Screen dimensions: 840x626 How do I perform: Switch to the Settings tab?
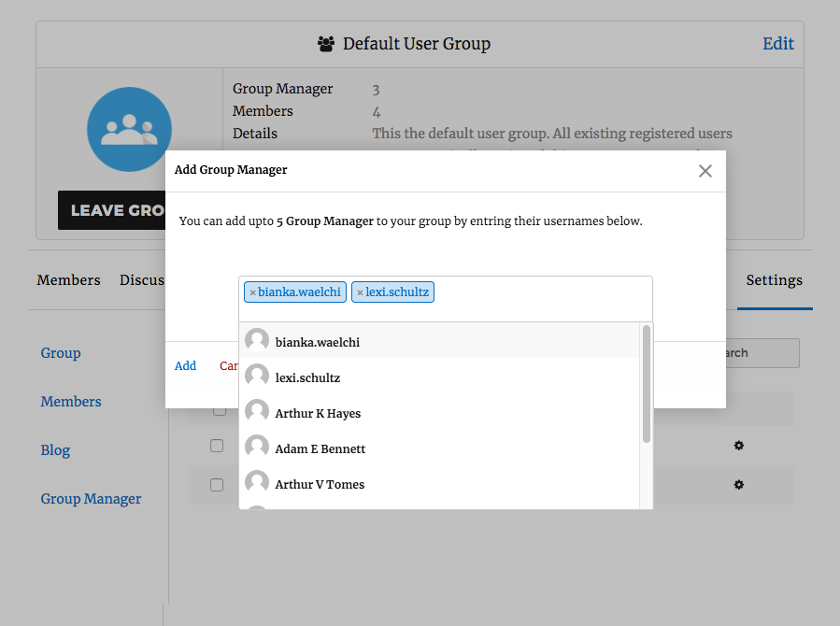pos(774,279)
